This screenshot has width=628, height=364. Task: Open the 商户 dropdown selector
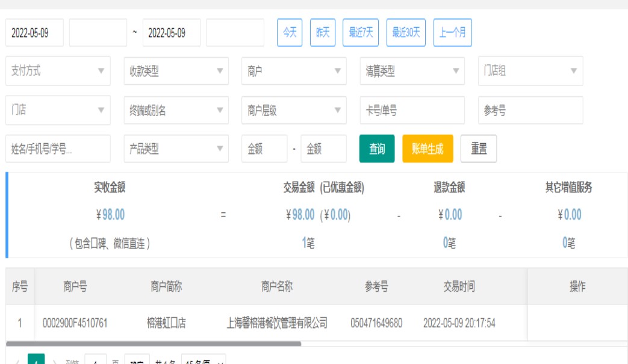[x=294, y=71]
